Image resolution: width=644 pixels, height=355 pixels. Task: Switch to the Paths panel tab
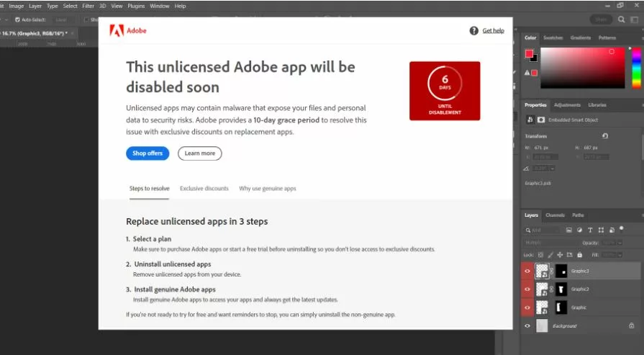click(578, 215)
